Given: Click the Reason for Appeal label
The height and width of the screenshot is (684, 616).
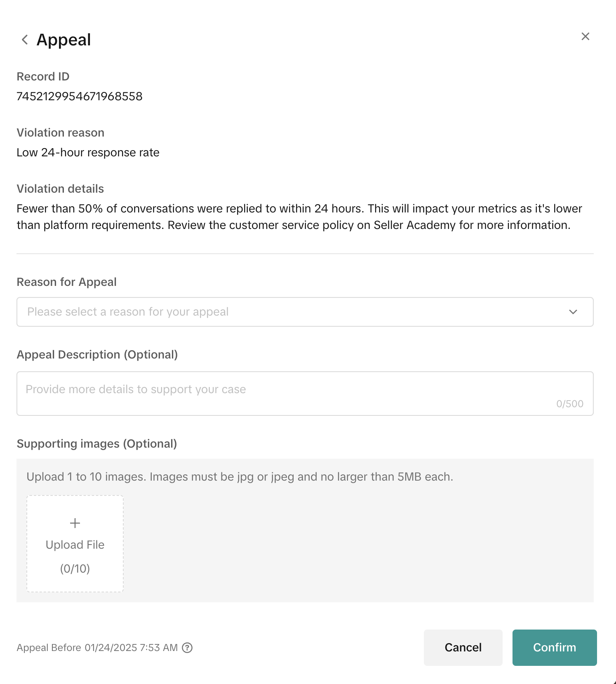Looking at the screenshot, I should click(x=66, y=282).
